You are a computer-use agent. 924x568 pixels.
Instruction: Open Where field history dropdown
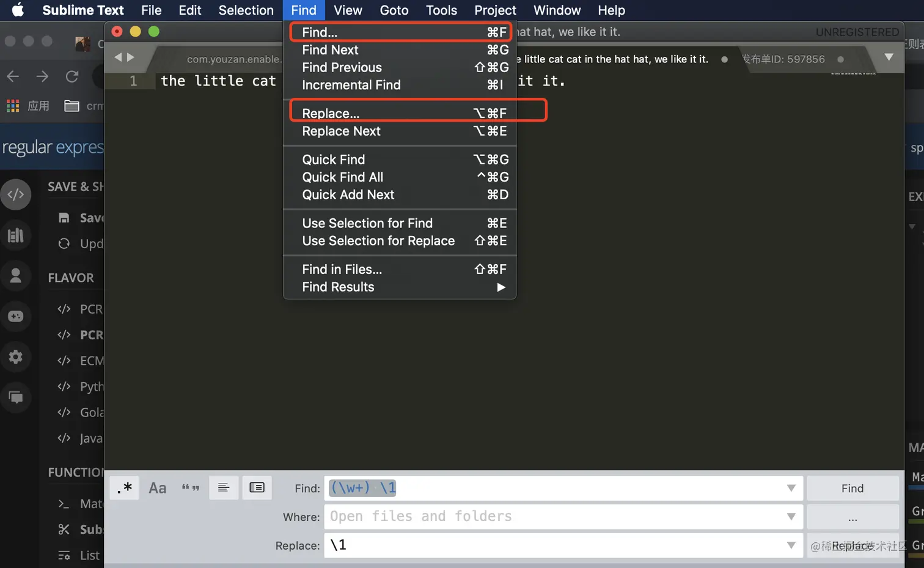pos(791,517)
